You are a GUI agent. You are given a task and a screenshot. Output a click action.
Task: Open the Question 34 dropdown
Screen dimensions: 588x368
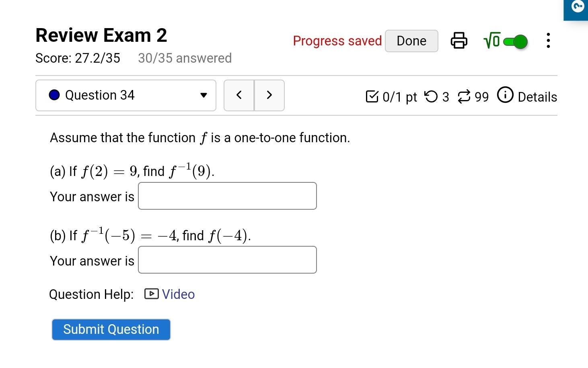coord(126,95)
